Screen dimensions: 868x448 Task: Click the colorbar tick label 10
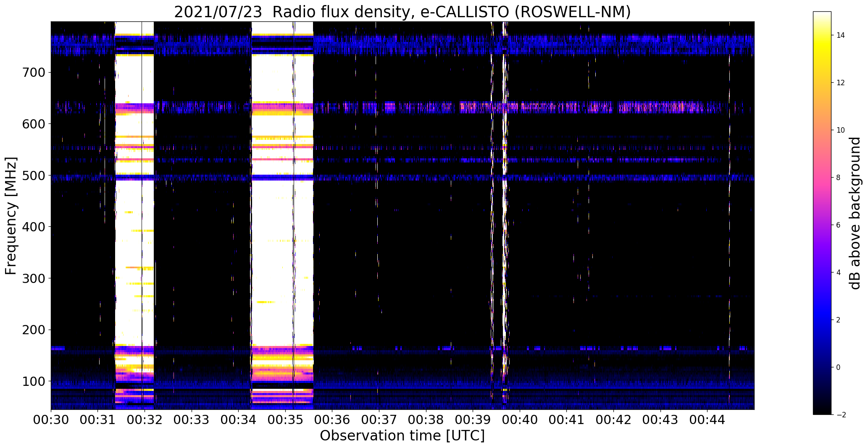coord(841,130)
